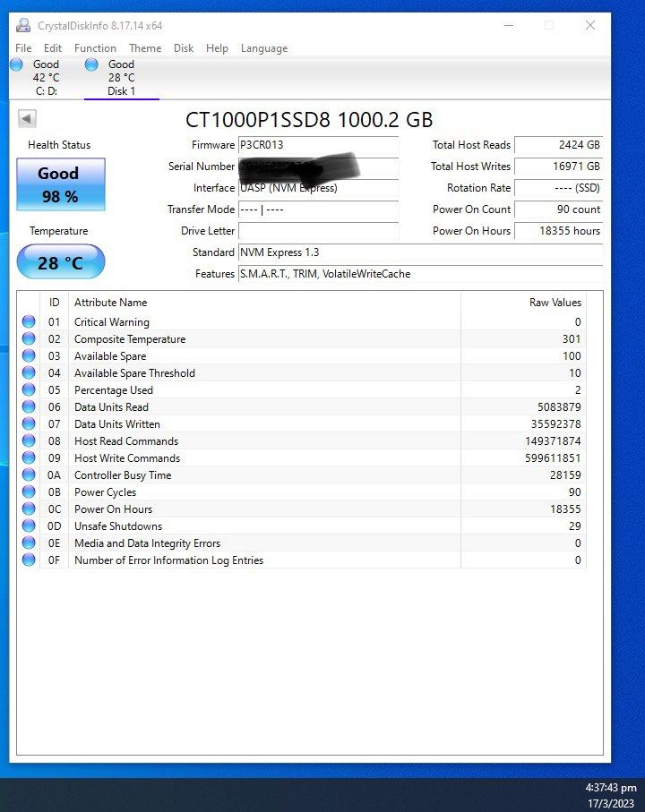Click status orb for Available Spare Threshold
Image resolution: width=645 pixels, height=812 pixels.
click(x=29, y=372)
